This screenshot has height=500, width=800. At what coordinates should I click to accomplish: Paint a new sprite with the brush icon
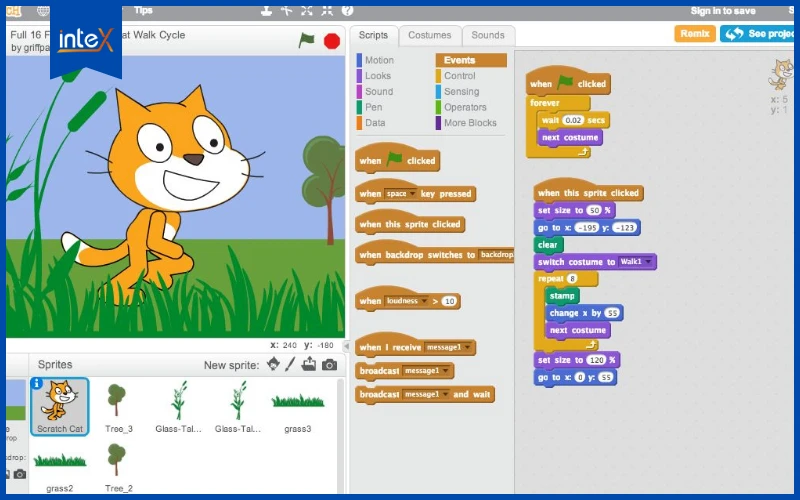tap(290, 364)
